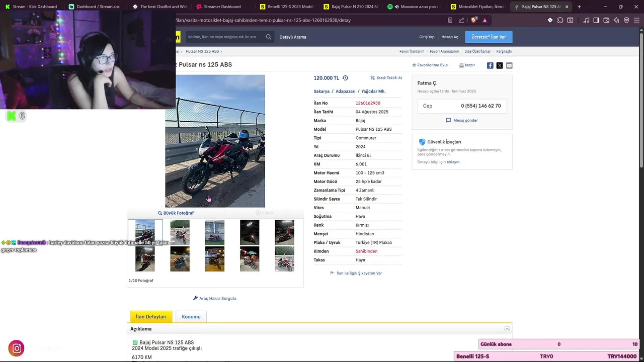Image resolution: width=644 pixels, height=362 pixels.
Task: Open Size Özel İlanlar link
Action: tap(477, 51)
